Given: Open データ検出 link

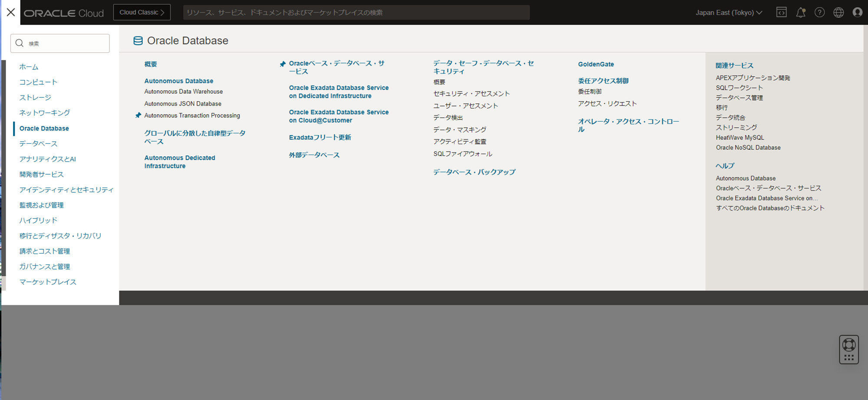Looking at the screenshot, I should coord(448,118).
